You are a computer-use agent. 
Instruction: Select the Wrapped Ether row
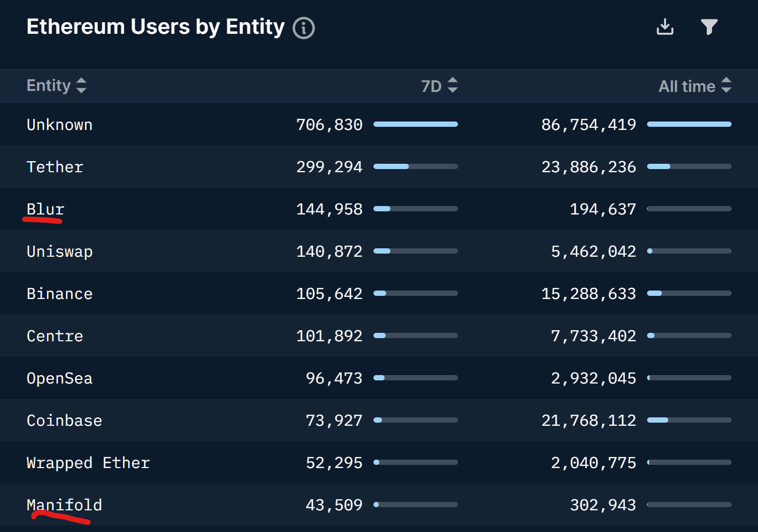pyautogui.click(x=88, y=462)
